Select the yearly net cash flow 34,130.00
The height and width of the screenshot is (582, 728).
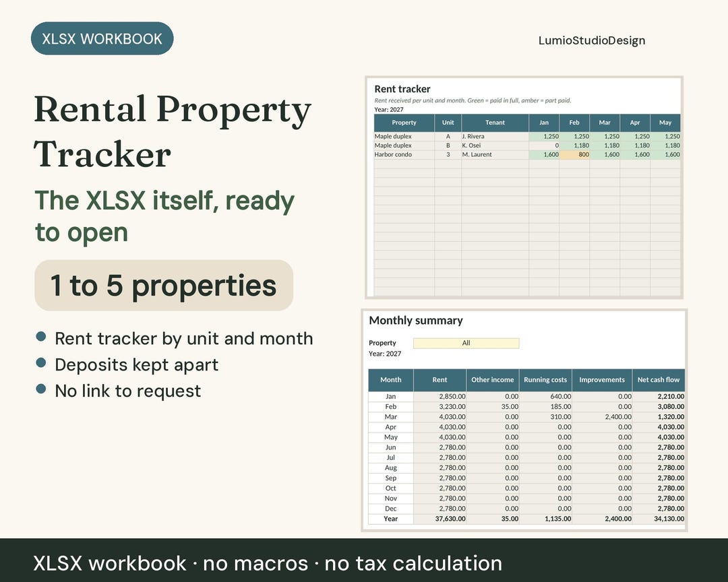point(659,519)
